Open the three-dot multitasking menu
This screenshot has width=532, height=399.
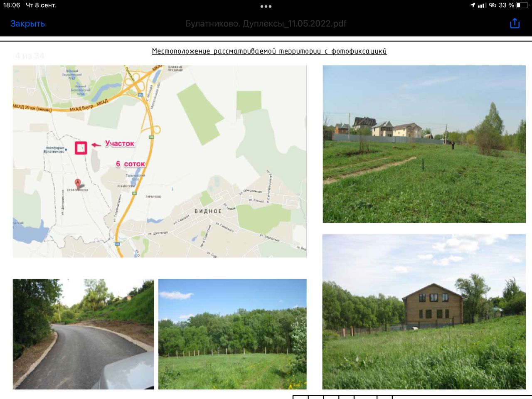coord(266,6)
